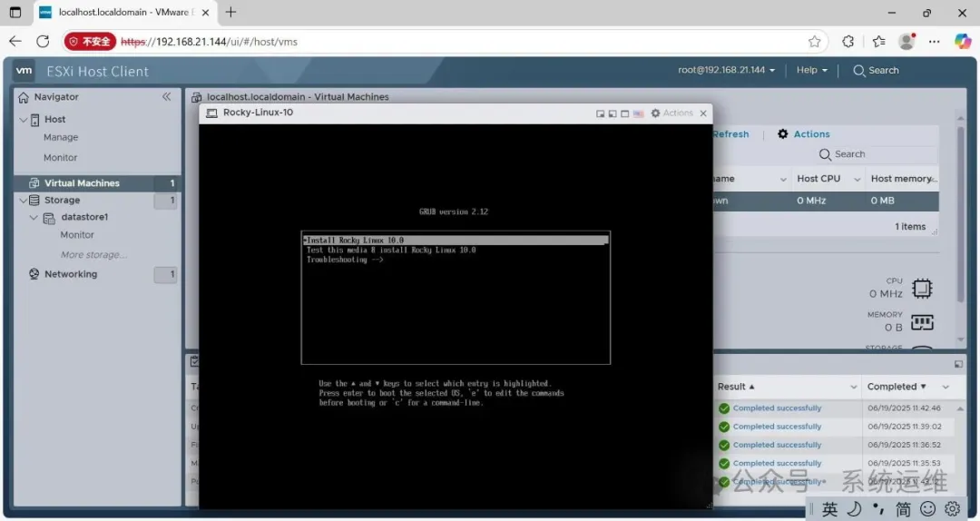Click the second console resize icon beside it
The width and height of the screenshot is (980, 521).
[612, 113]
